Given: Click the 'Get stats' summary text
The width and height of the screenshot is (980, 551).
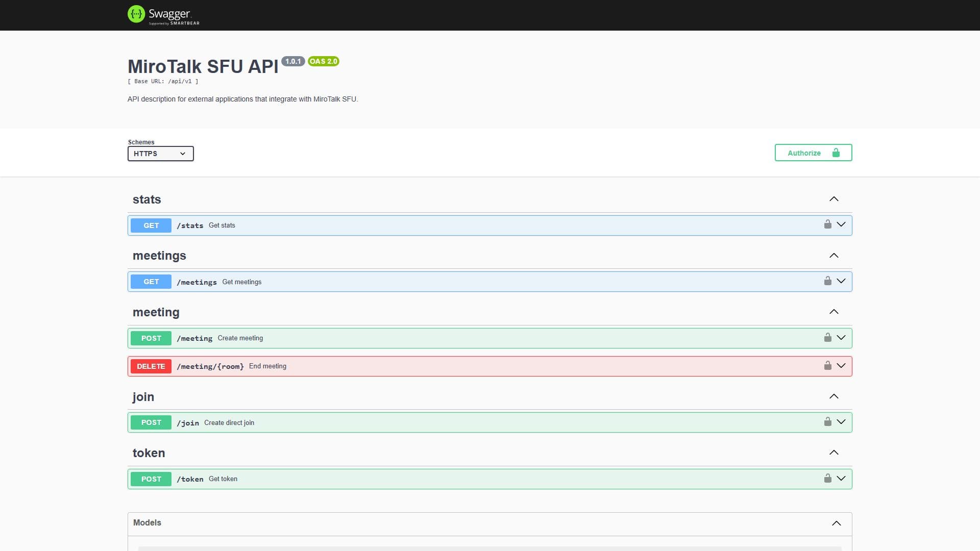Looking at the screenshot, I should click(222, 225).
